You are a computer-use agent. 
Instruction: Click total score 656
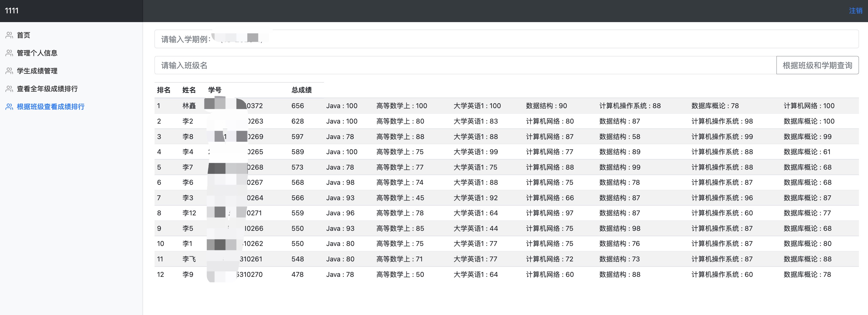(298, 106)
